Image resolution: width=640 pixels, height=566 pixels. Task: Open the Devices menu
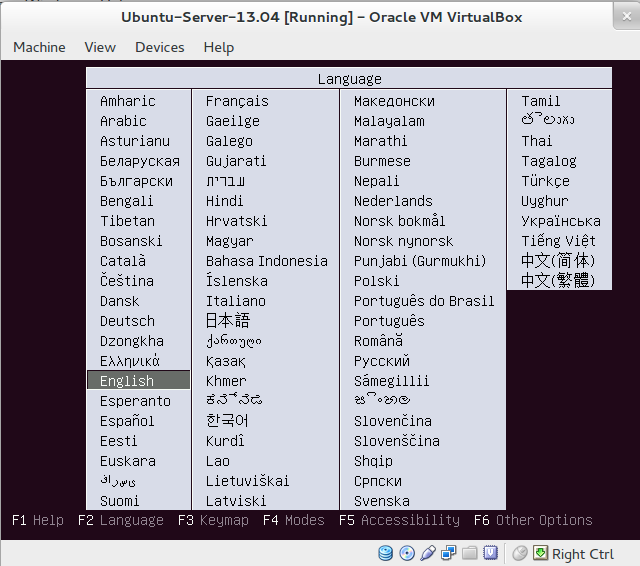[x=160, y=47]
